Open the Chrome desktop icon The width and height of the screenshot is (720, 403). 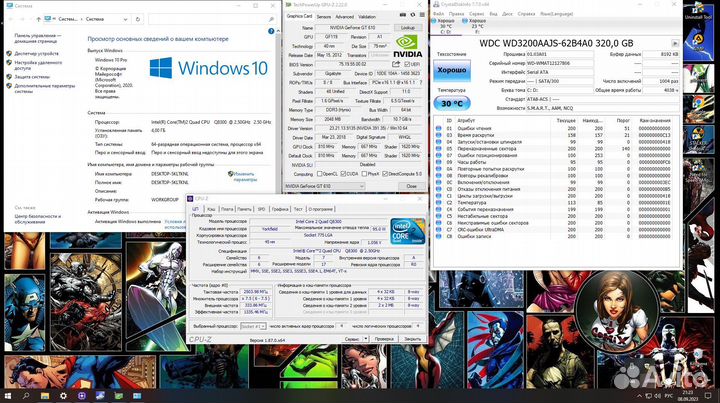point(698,106)
